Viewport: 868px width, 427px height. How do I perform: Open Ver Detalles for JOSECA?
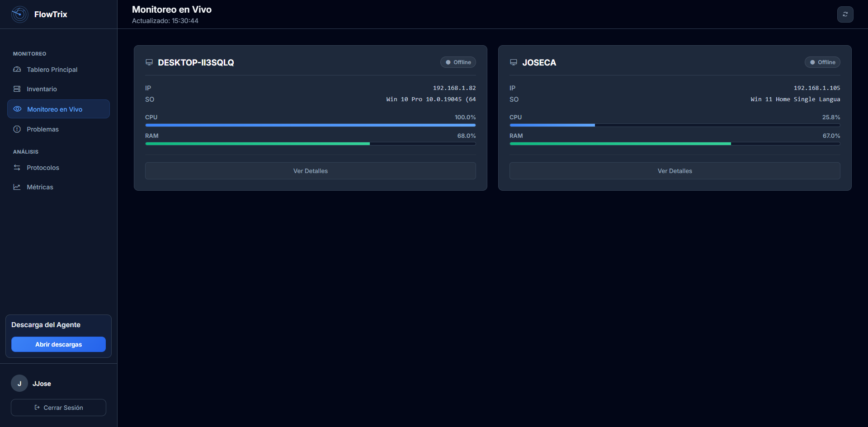click(x=675, y=171)
